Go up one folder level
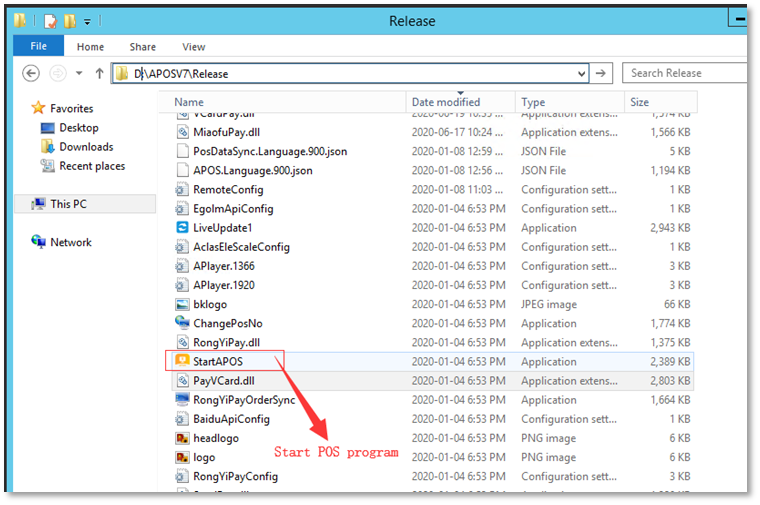 99,73
